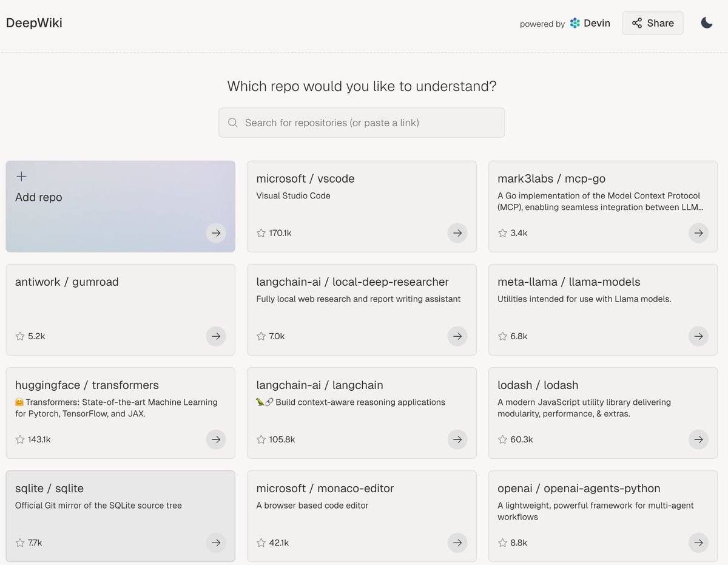Screen dimensions: 728x565
Task: Click the star icon beside 7.0k
Action: 261,336
